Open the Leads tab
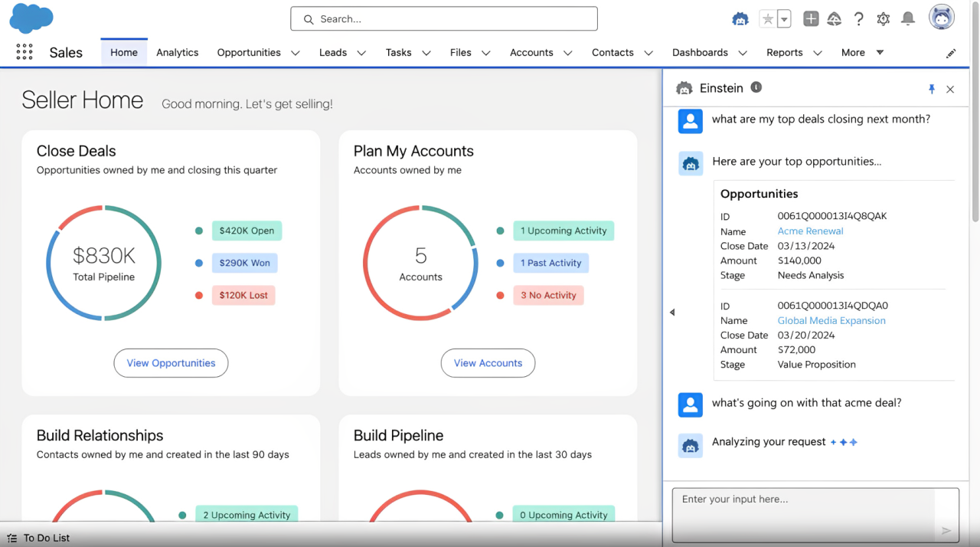 (x=333, y=52)
